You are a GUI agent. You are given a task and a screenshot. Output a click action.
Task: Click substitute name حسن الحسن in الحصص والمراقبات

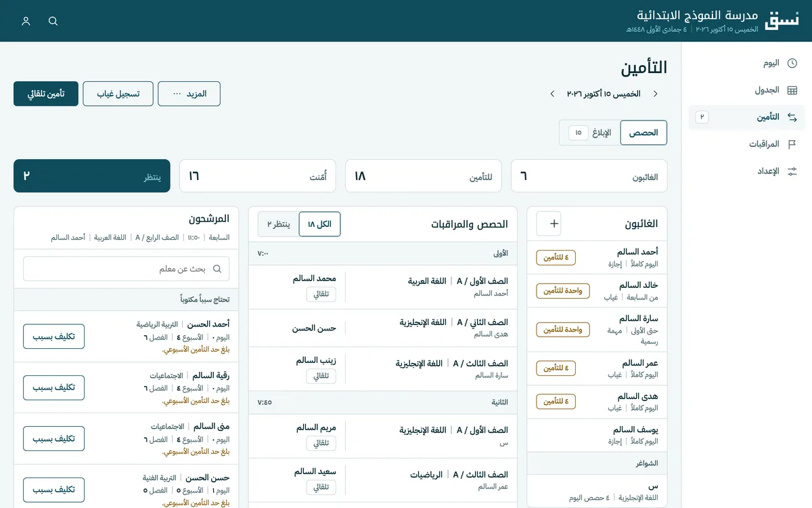(x=314, y=329)
